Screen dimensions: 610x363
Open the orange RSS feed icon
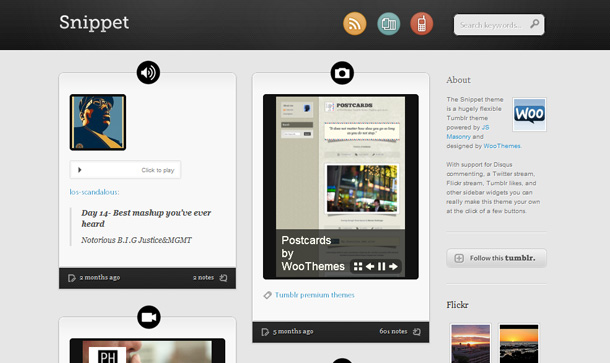[x=354, y=24]
